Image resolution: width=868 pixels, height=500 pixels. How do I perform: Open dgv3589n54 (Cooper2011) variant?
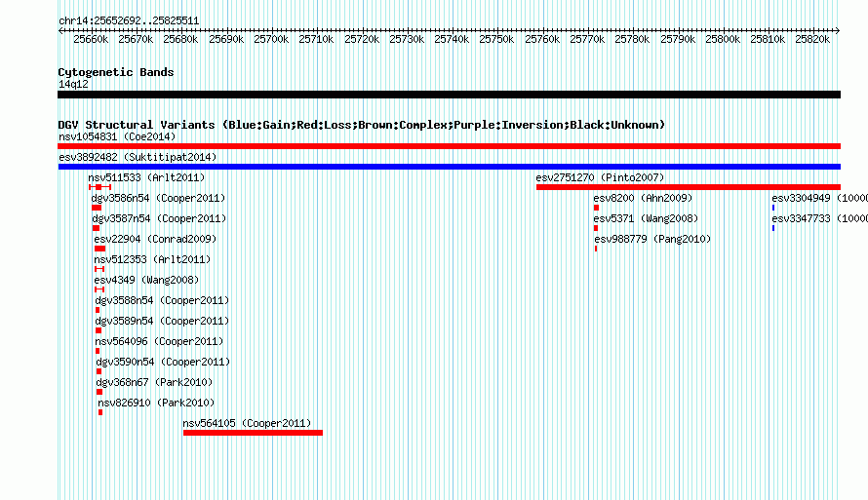tap(162, 321)
